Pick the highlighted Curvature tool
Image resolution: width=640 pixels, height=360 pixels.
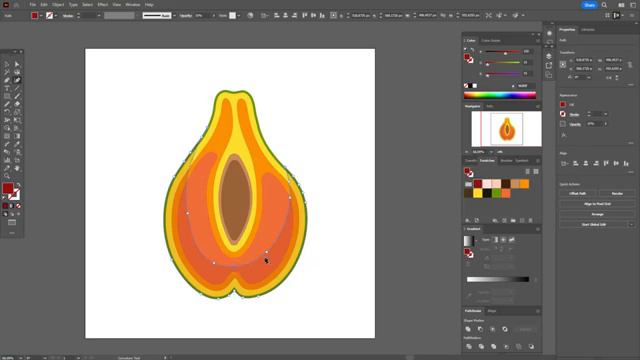point(17,80)
